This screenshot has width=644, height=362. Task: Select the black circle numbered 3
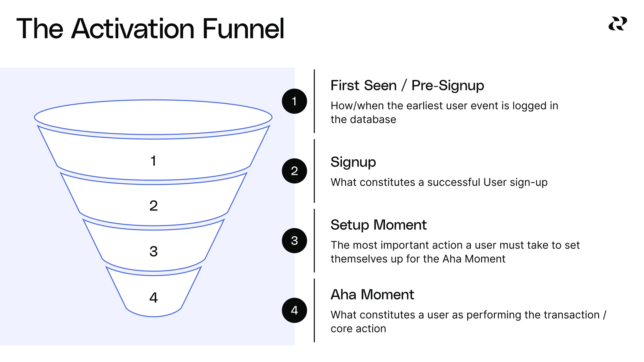point(294,241)
